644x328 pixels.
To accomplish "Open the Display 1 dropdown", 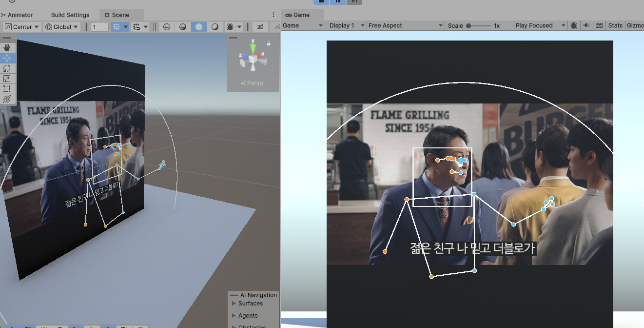I will click(x=346, y=25).
